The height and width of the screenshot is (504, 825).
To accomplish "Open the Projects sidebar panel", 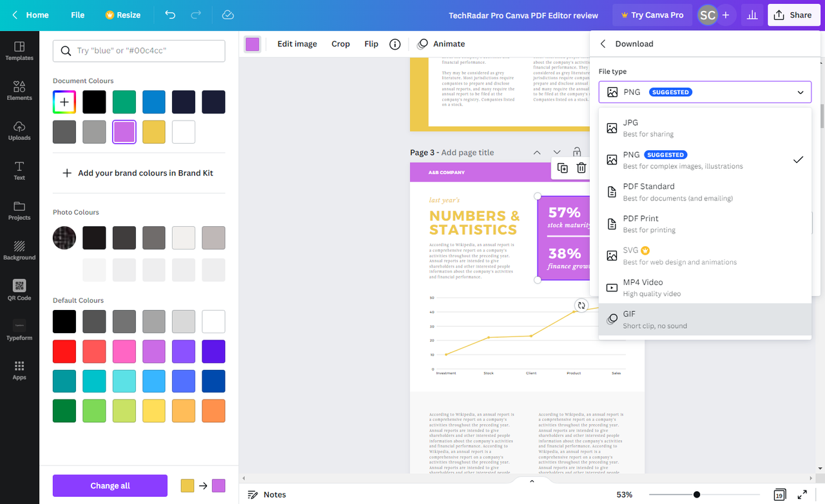I will point(19,211).
